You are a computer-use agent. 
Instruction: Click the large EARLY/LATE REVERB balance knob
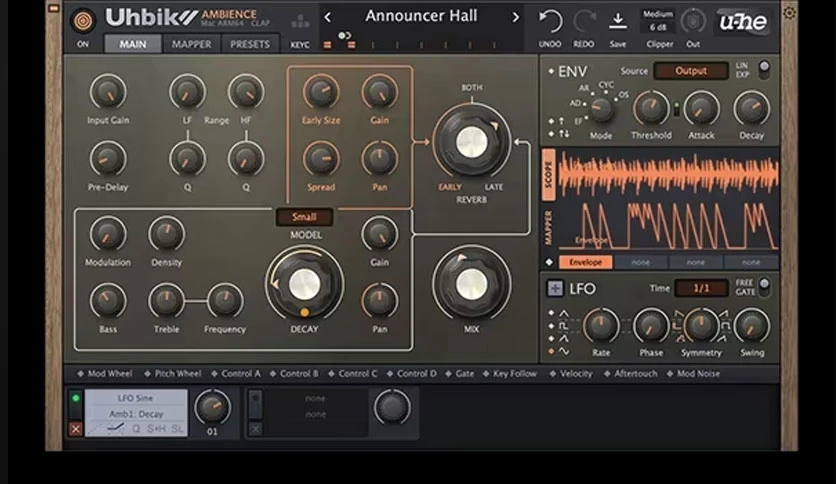[471, 142]
